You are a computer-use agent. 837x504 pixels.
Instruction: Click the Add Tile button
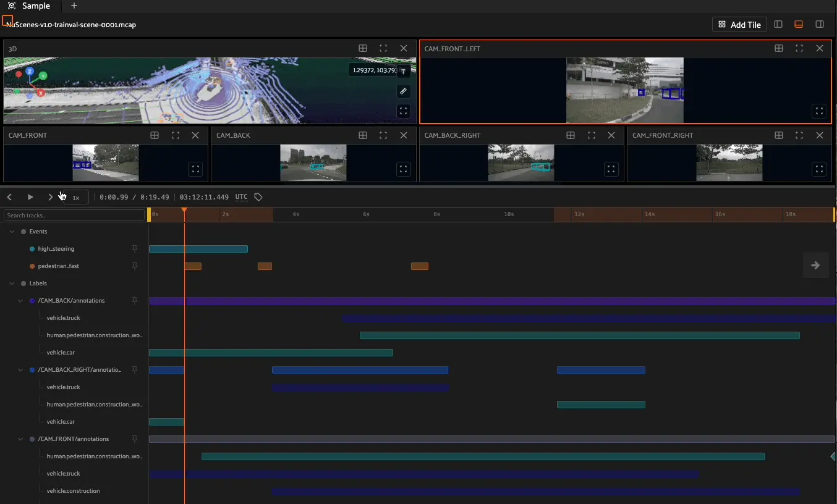point(739,25)
